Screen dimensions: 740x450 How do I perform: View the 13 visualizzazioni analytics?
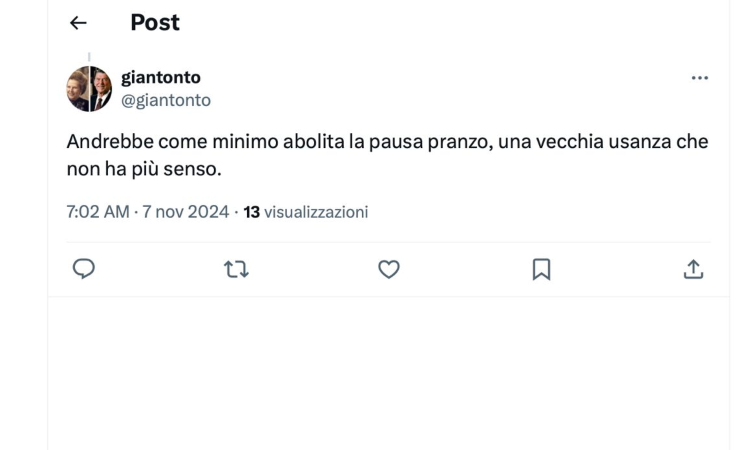[x=305, y=212]
